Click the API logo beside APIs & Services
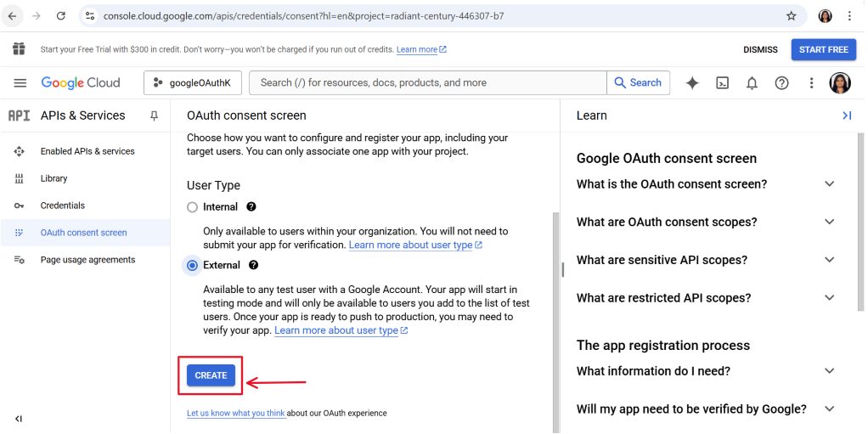Screen dimensions: 868x434 point(20,116)
